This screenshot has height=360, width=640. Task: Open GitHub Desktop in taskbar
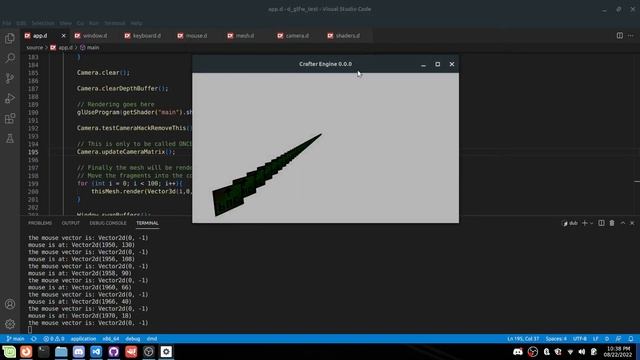point(113,352)
